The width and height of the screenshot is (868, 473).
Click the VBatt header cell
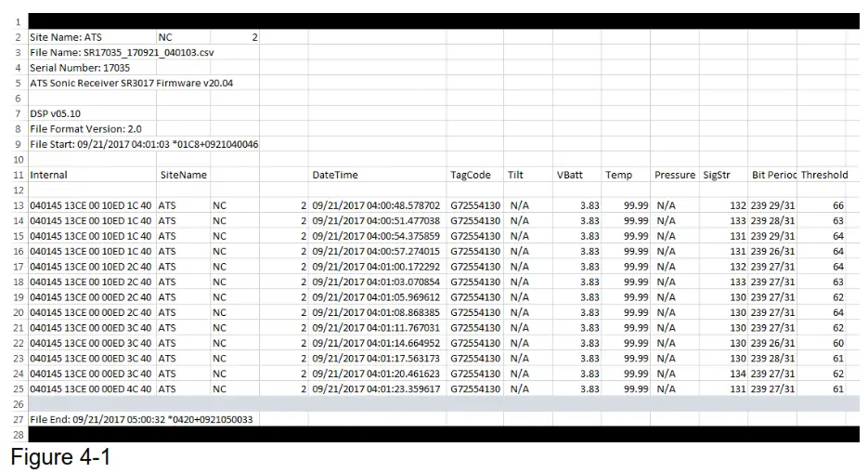click(x=577, y=175)
